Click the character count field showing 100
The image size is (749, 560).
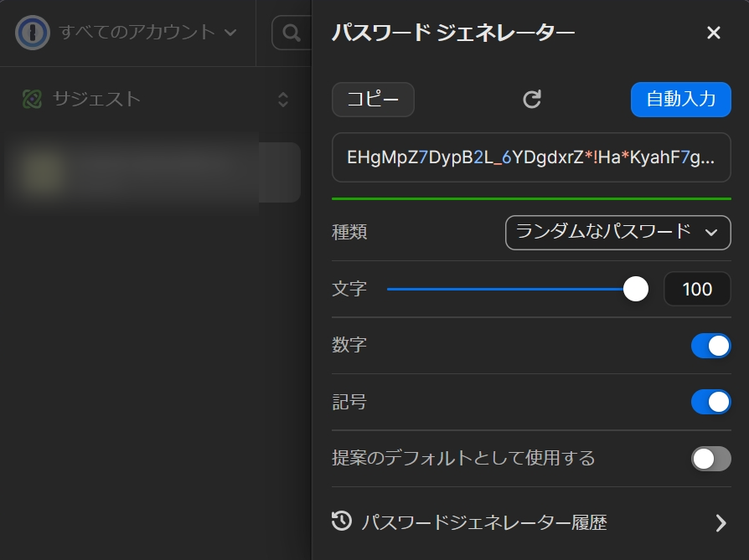point(697,289)
